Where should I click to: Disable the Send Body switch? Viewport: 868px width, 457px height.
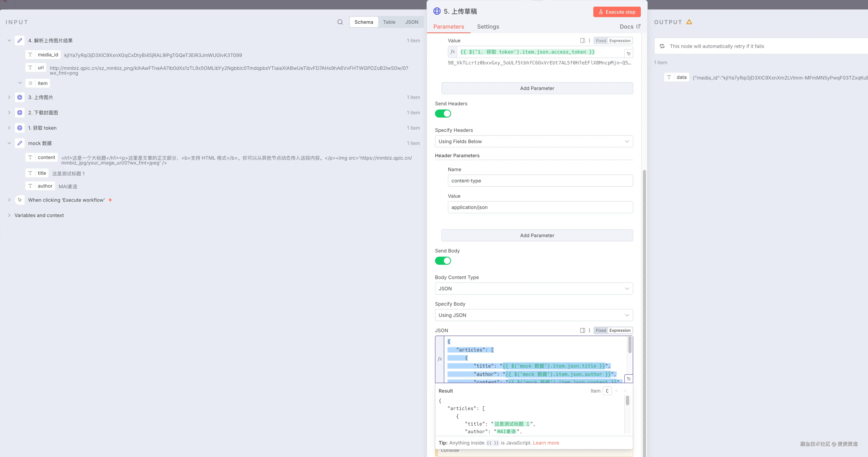click(x=443, y=261)
